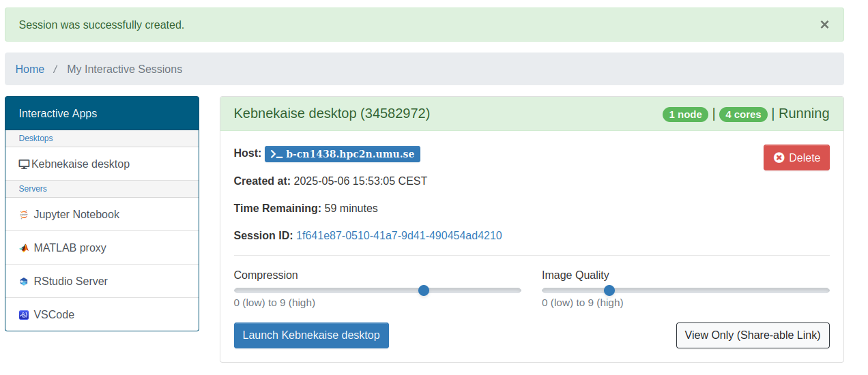Adjust the Compression slider handle

(x=424, y=290)
